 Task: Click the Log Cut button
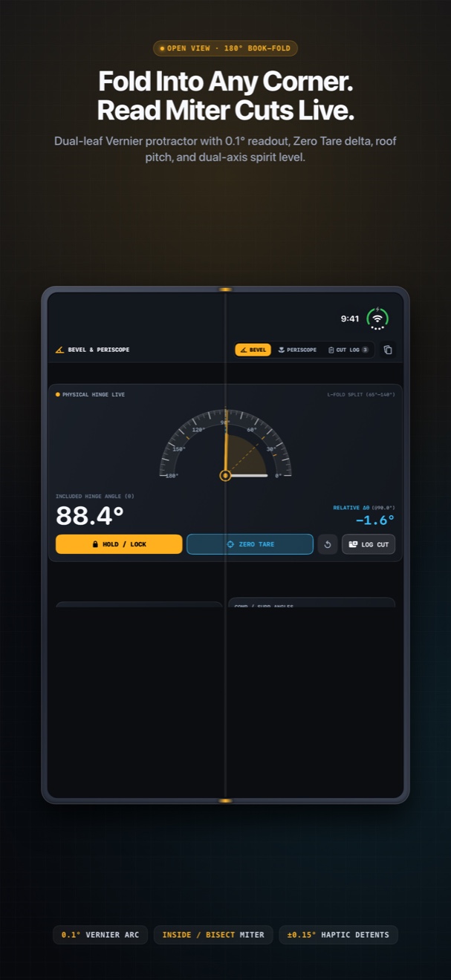[x=369, y=544]
